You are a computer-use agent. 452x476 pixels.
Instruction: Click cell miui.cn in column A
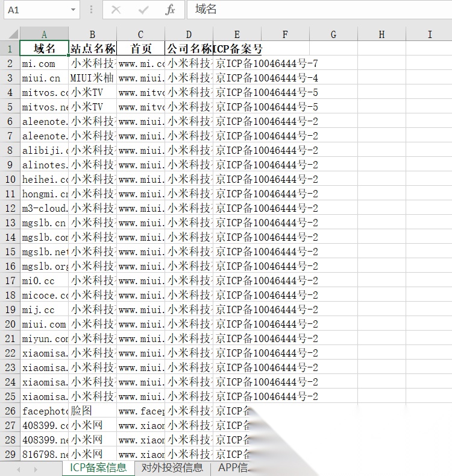coord(44,78)
